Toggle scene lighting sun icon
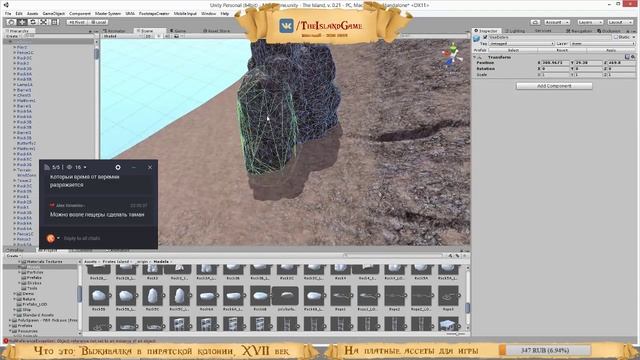This screenshot has width=640, height=360. click(x=158, y=36)
